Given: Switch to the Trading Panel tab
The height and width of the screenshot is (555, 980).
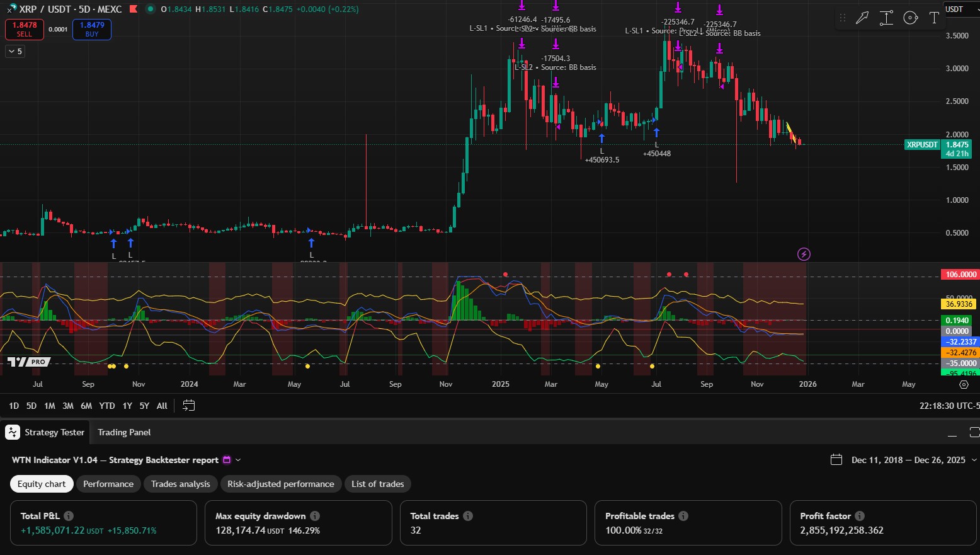Looking at the screenshot, I should [123, 432].
